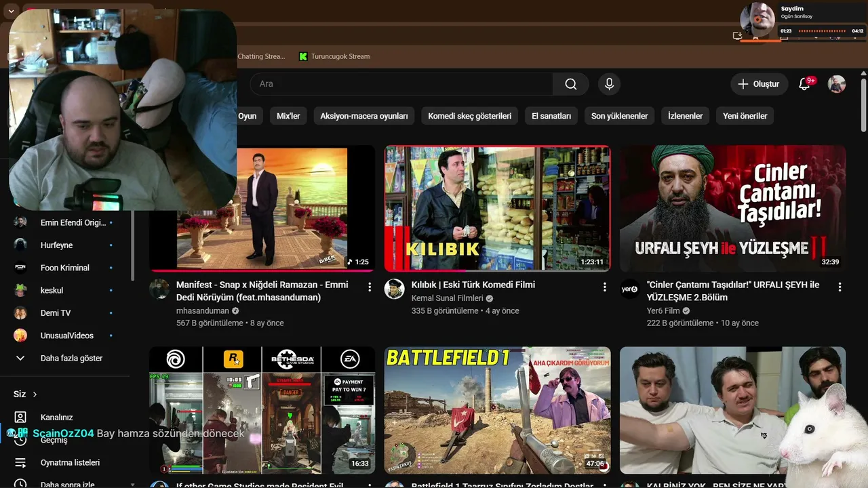Open the Turuncugok Stream bookmark

[334, 56]
